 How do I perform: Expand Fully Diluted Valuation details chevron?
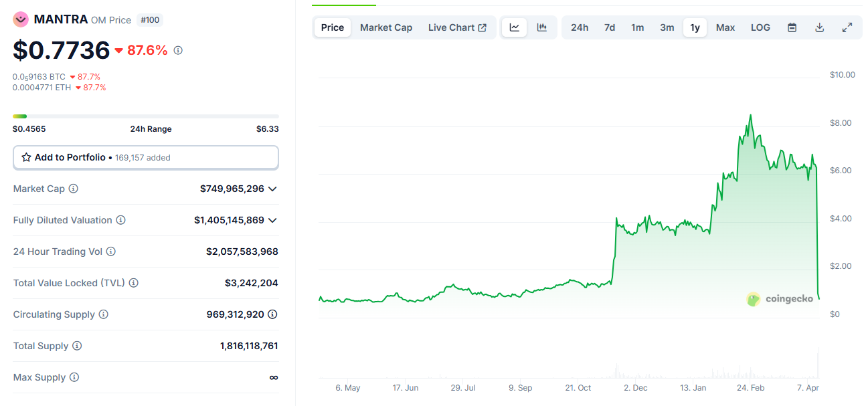pyautogui.click(x=272, y=220)
